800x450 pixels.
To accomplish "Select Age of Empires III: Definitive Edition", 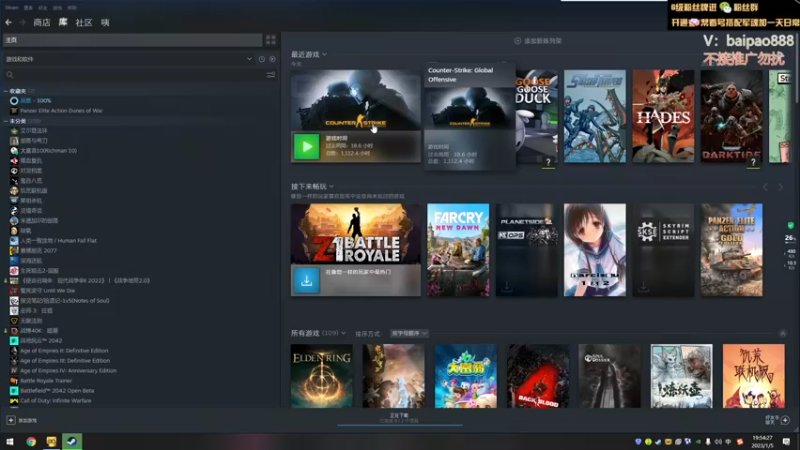I will point(65,361).
